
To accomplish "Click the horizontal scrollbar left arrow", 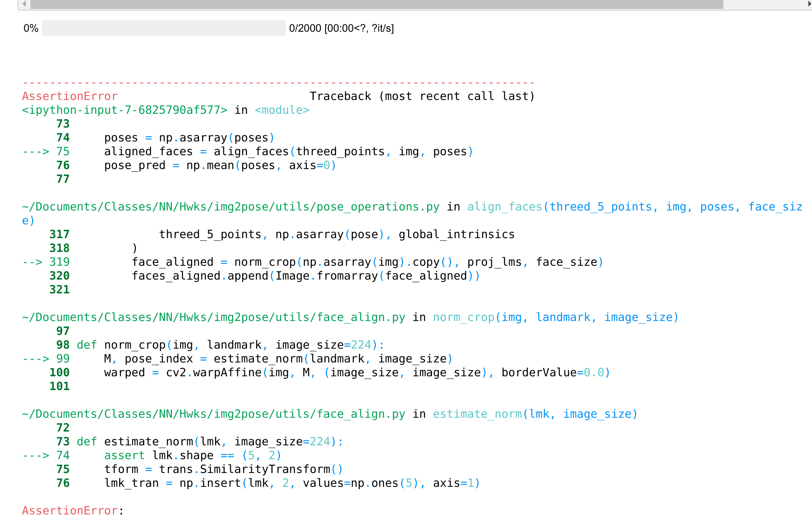I will coord(24,4).
